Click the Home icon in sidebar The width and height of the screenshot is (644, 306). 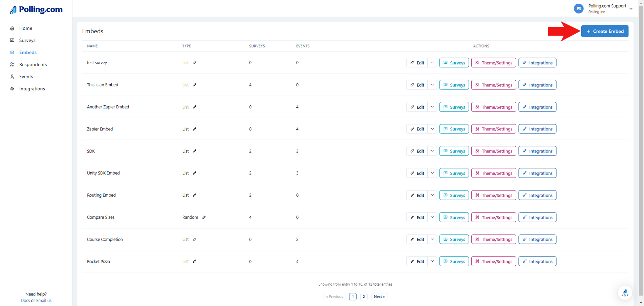pos(12,28)
